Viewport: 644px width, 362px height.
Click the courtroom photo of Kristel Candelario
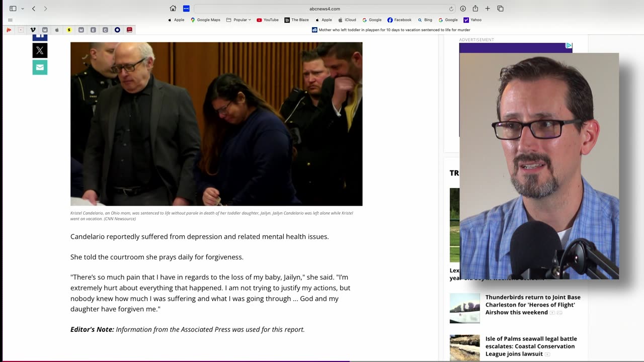click(x=216, y=124)
